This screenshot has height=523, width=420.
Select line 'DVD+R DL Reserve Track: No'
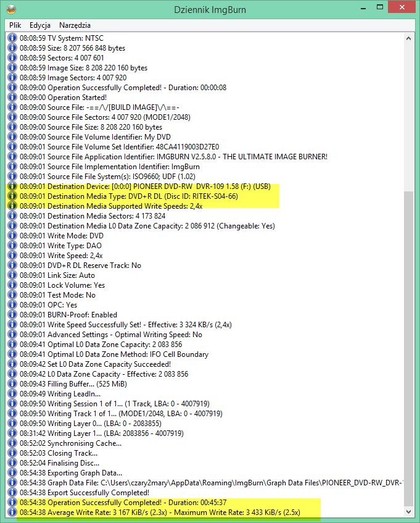coord(80,266)
